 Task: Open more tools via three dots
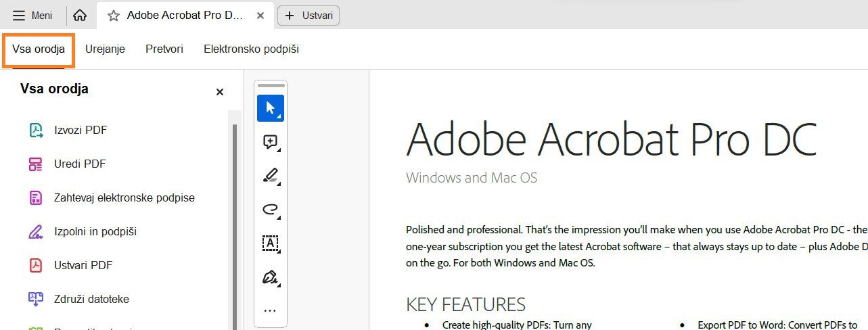[x=270, y=311]
